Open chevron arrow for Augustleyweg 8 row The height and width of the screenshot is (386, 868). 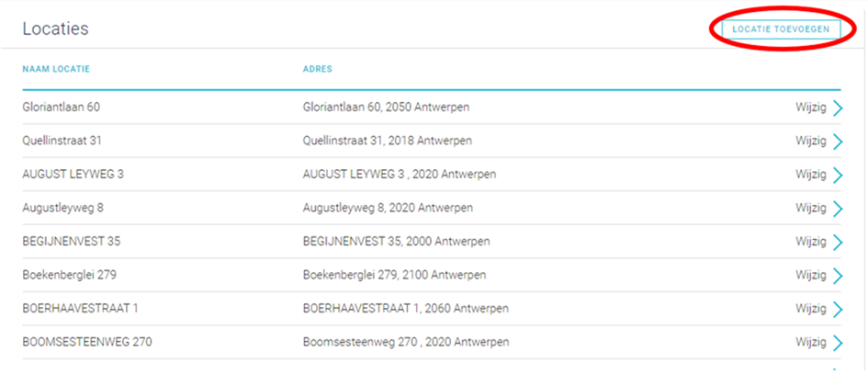(x=838, y=209)
